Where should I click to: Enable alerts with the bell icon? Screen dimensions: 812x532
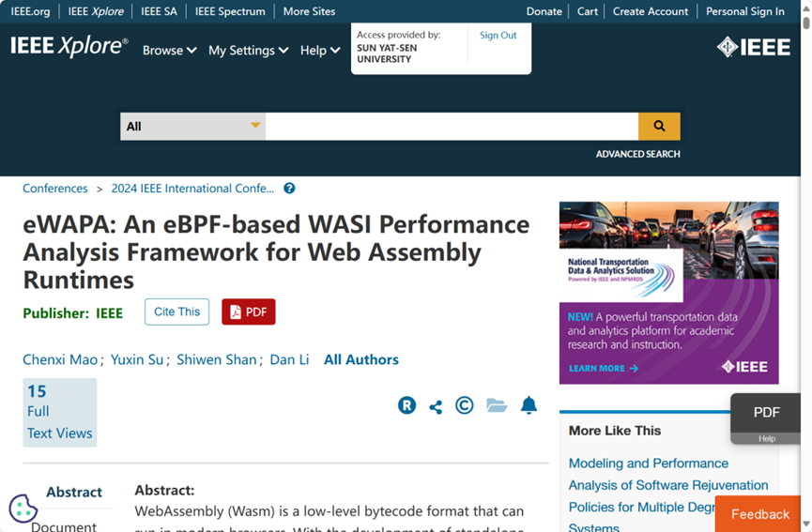pyautogui.click(x=529, y=405)
